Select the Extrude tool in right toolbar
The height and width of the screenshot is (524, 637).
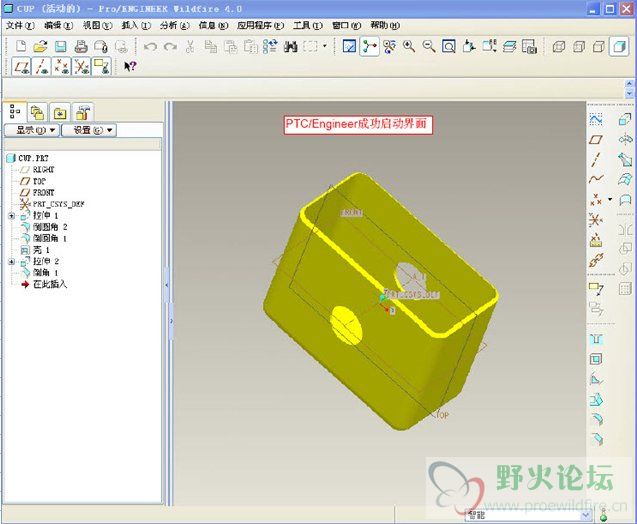[x=625, y=119]
